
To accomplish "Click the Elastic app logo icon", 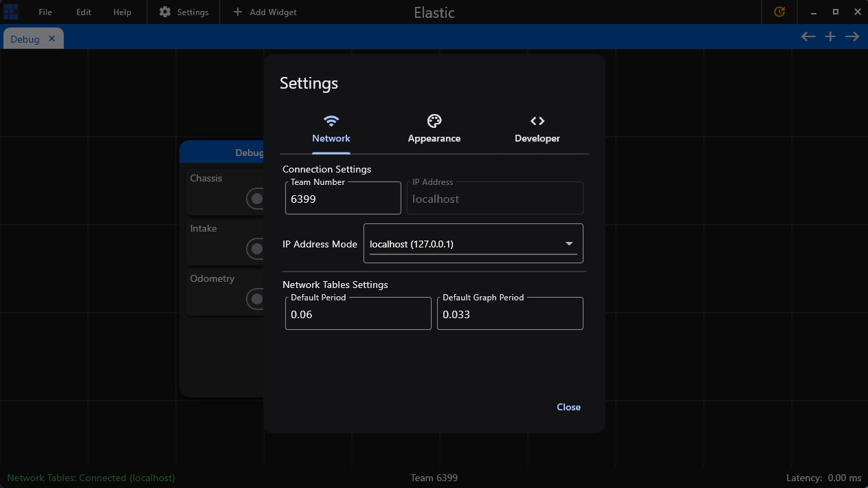I will click(x=11, y=12).
